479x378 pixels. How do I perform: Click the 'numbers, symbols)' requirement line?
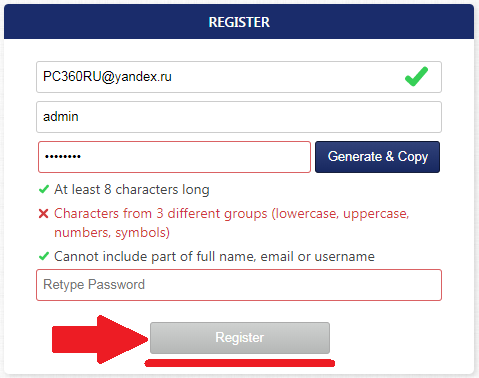pos(112,233)
